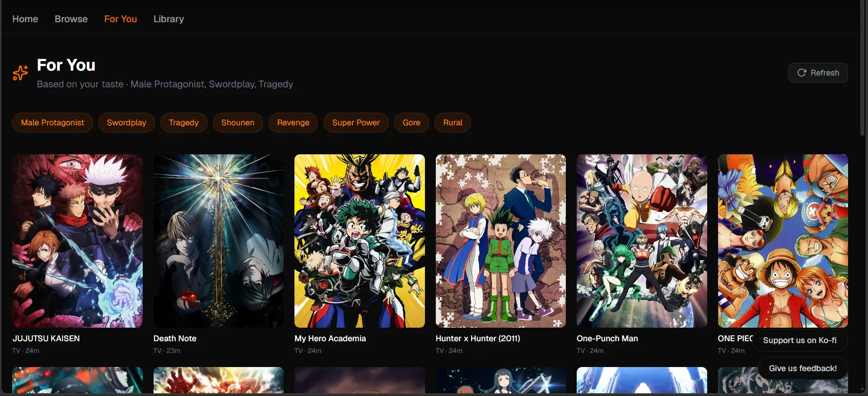Toggle the Swordplay tag filter
Screen dimensions: 868x396
(x=126, y=123)
